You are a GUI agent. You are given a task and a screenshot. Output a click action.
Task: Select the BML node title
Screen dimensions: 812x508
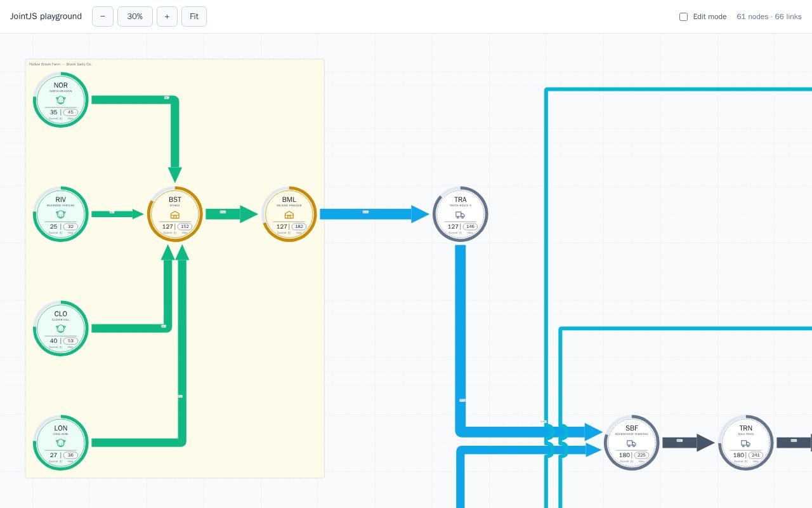pyautogui.click(x=289, y=199)
